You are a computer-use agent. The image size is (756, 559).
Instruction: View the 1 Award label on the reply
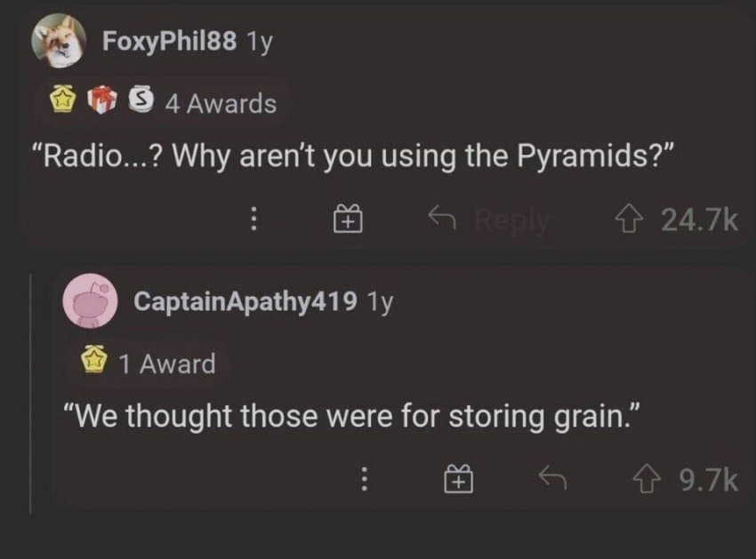tap(167, 363)
